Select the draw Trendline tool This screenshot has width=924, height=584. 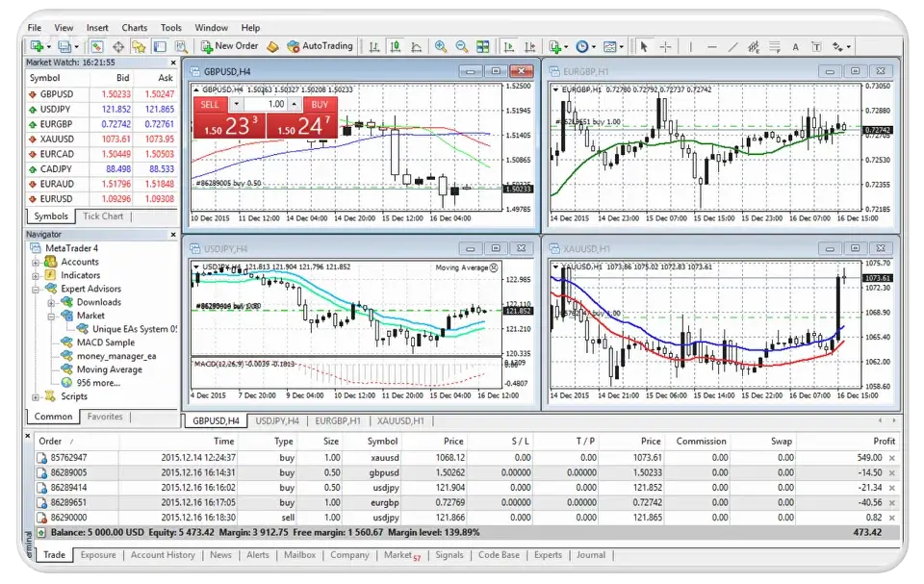(x=734, y=46)
